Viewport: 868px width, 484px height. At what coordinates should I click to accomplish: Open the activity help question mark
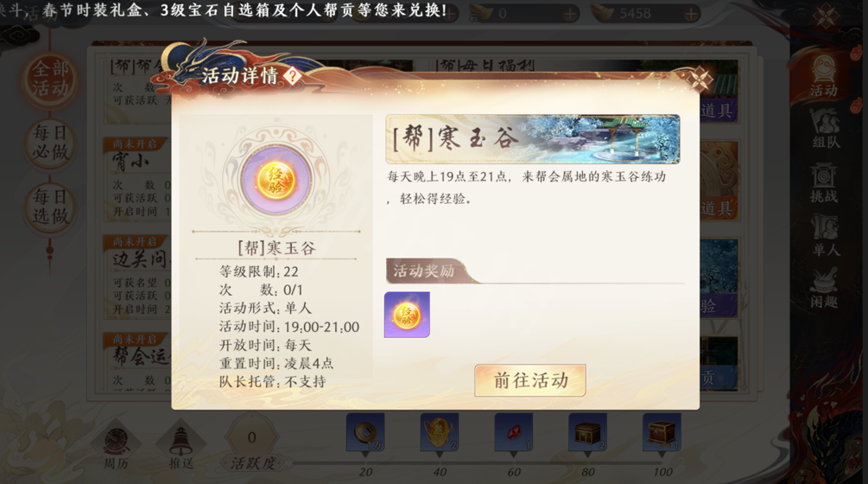tap(292, 76)
